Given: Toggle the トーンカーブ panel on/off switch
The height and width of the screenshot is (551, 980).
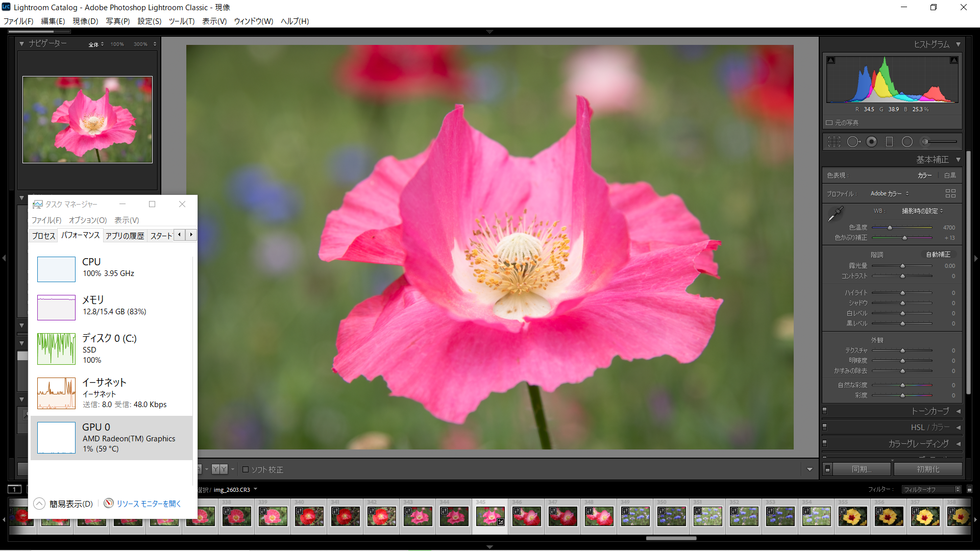Looking at the screenshot, I should coord(825,411).
